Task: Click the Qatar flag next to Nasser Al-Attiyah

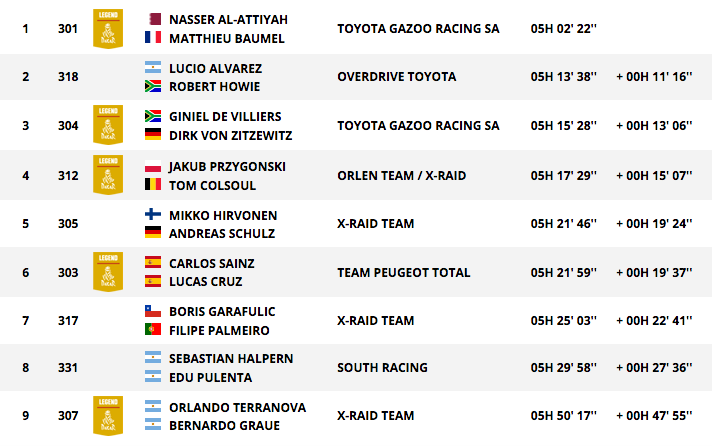Action: pyautogui.click(x=155, y=19)
